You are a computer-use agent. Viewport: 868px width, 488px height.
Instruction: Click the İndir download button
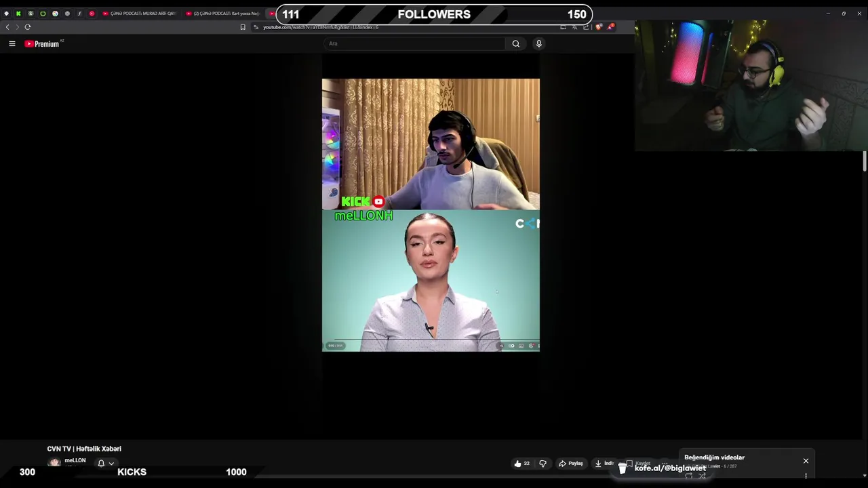tap(604, 464)
